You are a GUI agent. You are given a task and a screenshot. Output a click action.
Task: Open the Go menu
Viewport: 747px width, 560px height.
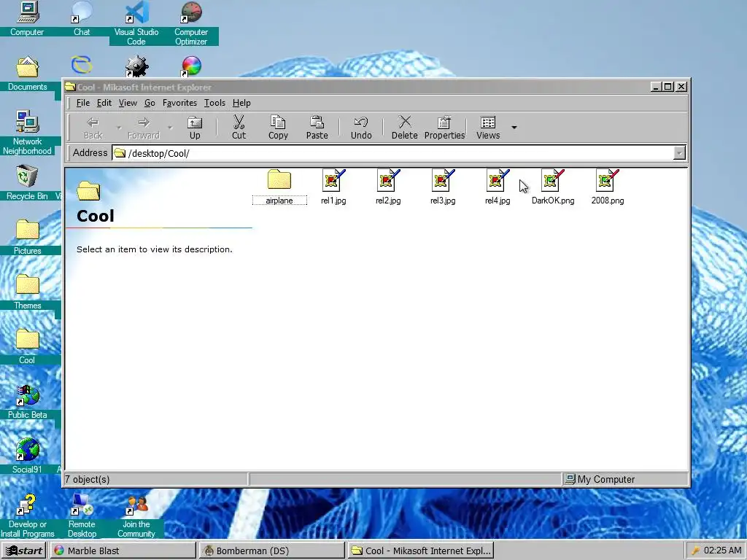pyautogui.click(x=150, y=103)
